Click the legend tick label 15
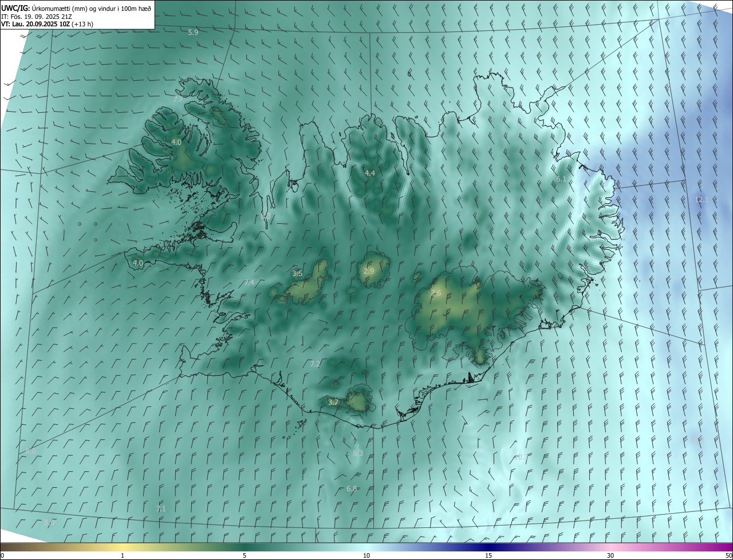This screenshot has height=560, width=733. coord(488,556)
